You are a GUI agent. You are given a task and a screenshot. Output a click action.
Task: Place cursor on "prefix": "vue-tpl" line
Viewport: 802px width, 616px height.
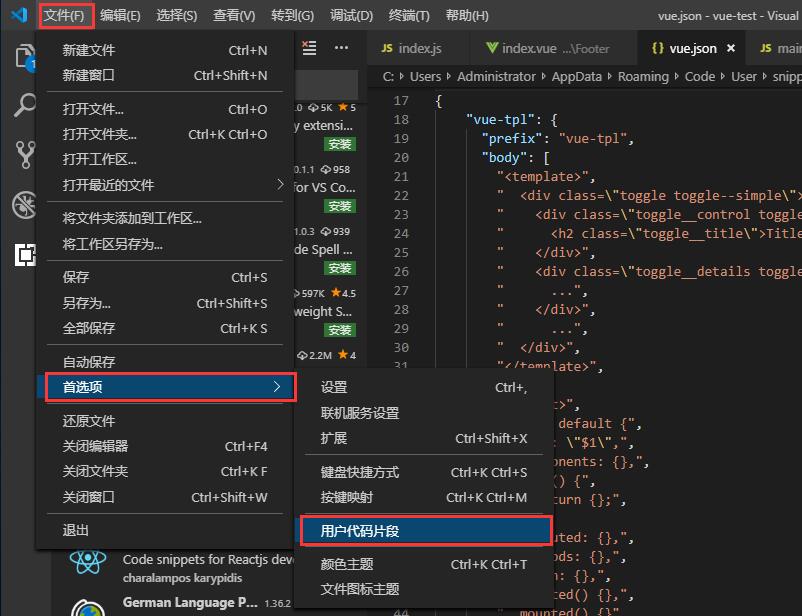(558, 139)
